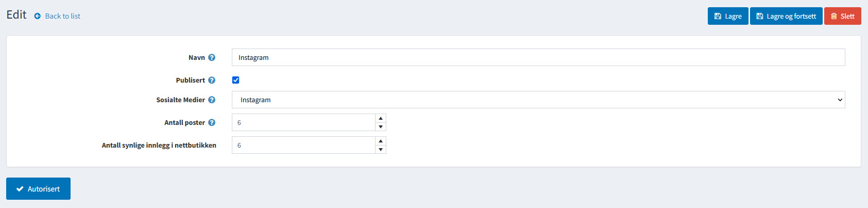
Task: Click the floppy disk icon on Lagre
Action: click(x=718, y=17)
